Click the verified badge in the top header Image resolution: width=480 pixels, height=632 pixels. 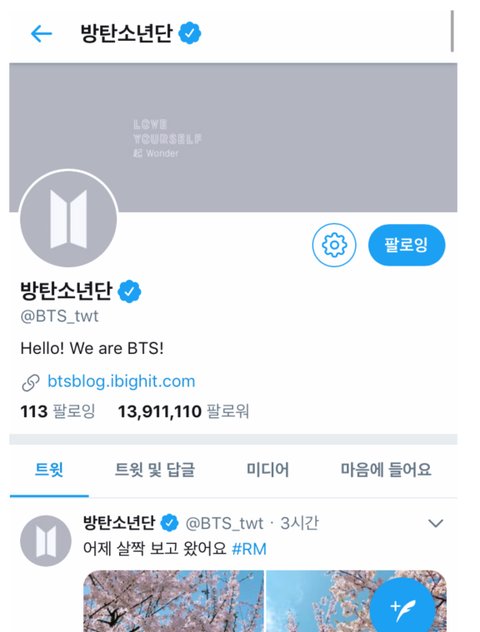190,33
